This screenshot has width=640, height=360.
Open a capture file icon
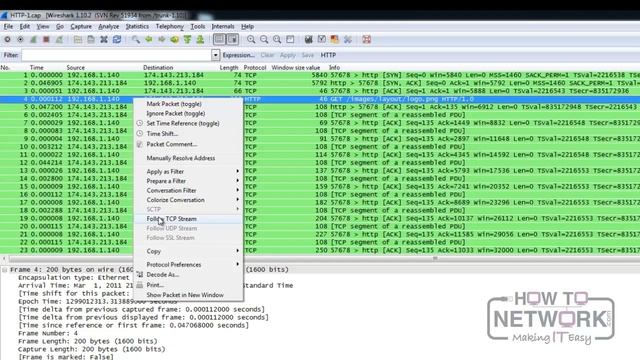[78, 40]
